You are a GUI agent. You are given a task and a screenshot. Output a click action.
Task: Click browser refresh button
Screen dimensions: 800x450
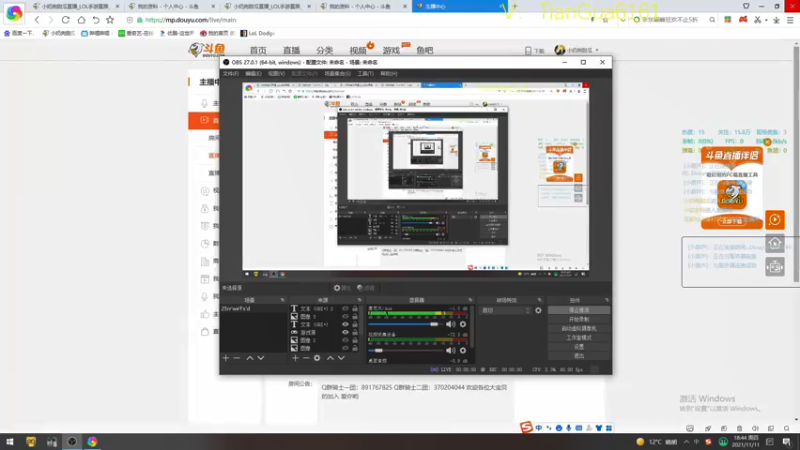[x=66, y=20]
